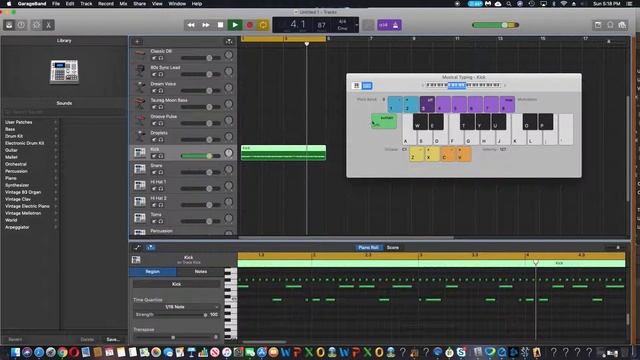Screen dimensions: 640x360
Task: Expand Electronic Drum Kit category
Action: [56, 143]
